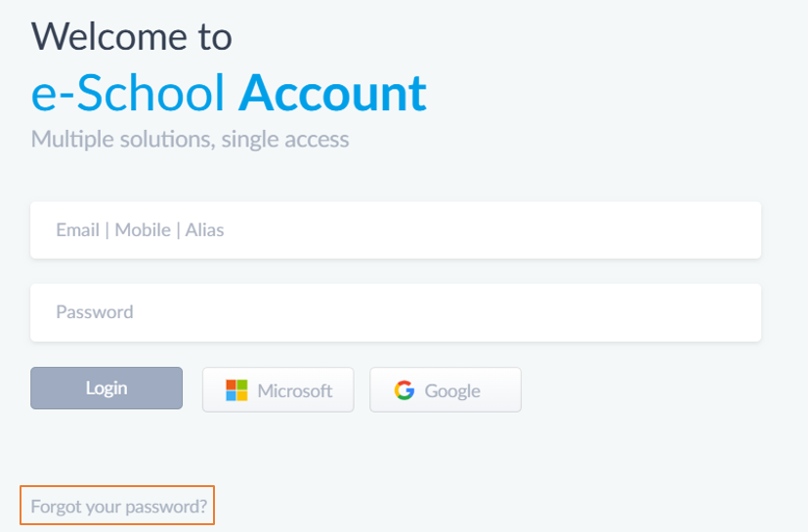Open the Forgot your password link
The image size is (809, 532).
118,507
